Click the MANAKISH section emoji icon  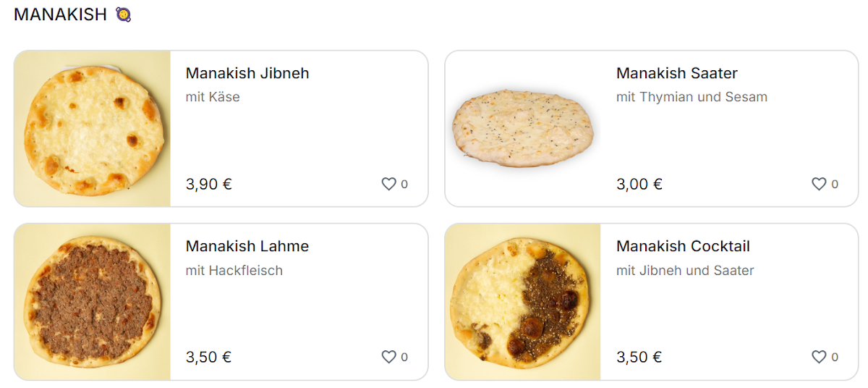coord(123,14)
